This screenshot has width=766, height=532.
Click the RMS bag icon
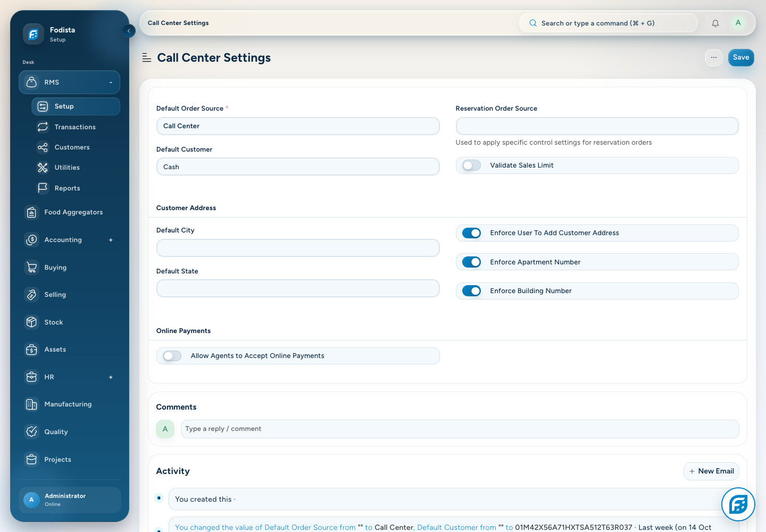[32, 82]
